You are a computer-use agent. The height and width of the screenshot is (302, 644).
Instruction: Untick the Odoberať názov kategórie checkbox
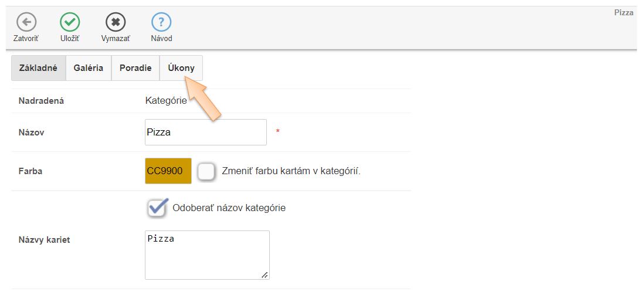pyautogui.click(x=157, y=208)
